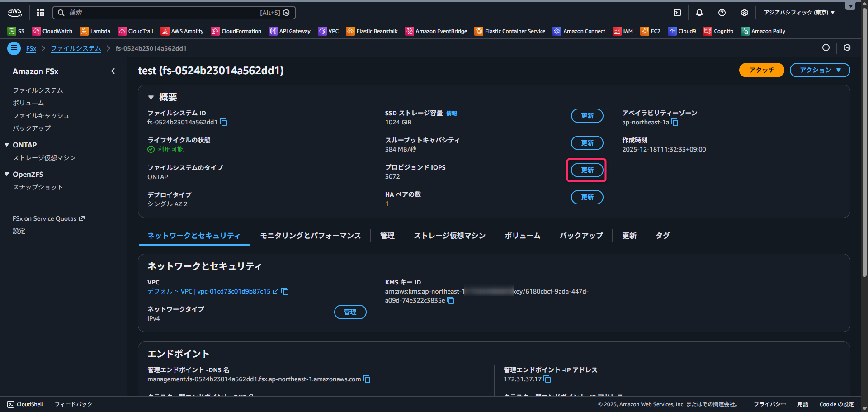
Task: Open the Elastic Beanstalk shortcut
Action: click(x=372, y=31)
